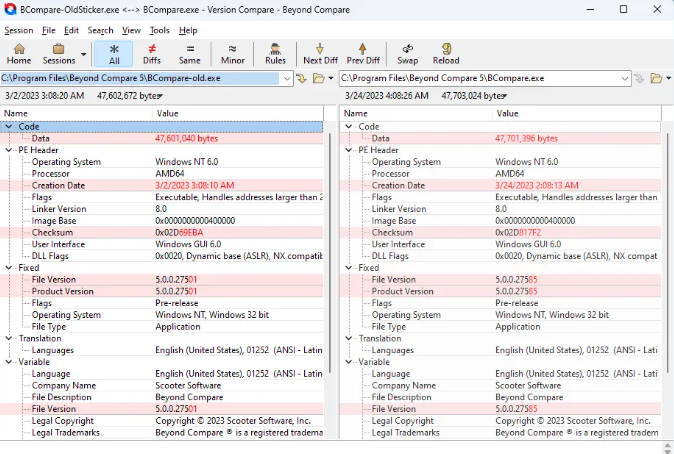The image size is (674, 454).
Task: Open the Search menu
Action: point(100,31)
